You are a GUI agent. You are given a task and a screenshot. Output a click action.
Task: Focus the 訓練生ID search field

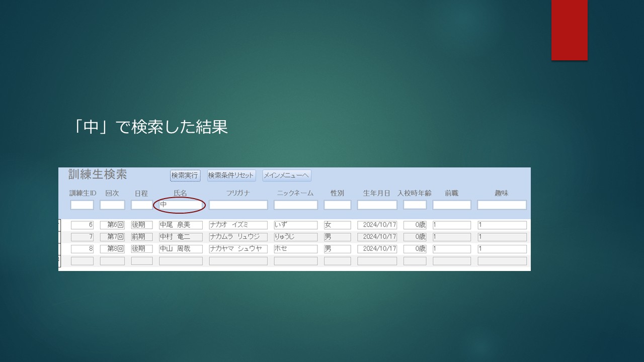coord(82,205)
